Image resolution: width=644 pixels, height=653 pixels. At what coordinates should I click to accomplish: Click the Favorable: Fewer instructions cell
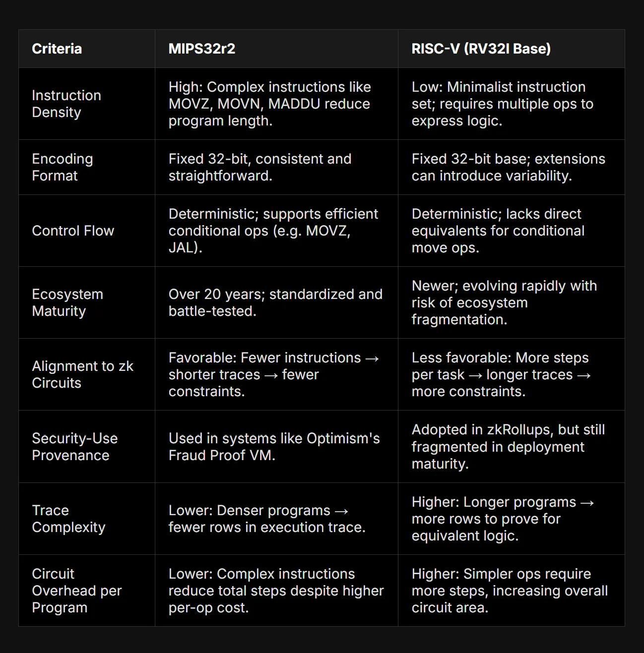pyautogui.click(x=274, y=374)
